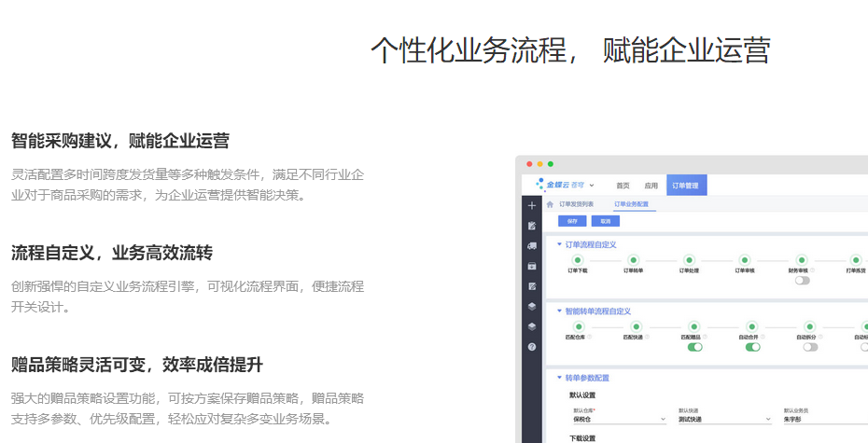Enable the 自动拆分 toggle switch
The height and width of the screenshot is (443, 868).
click(x=810, y=347)
